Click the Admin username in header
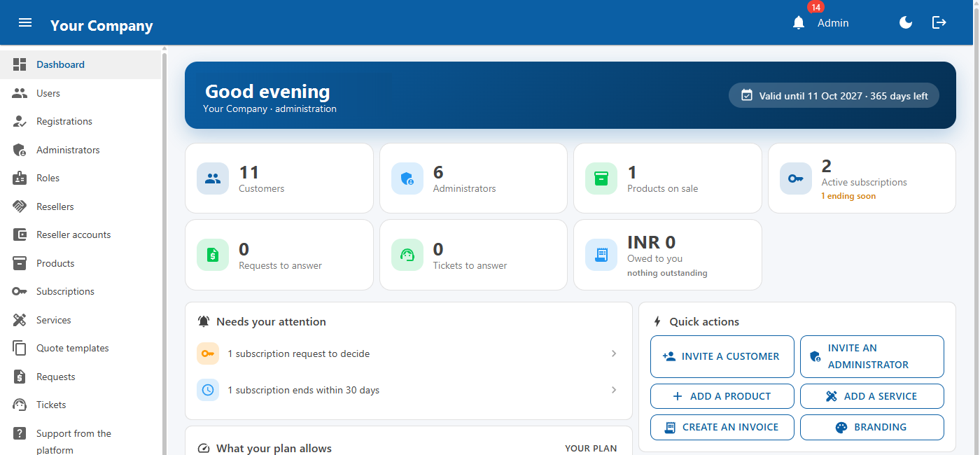Viewport: 980px width, 455px height. click(x=833, y=23)
